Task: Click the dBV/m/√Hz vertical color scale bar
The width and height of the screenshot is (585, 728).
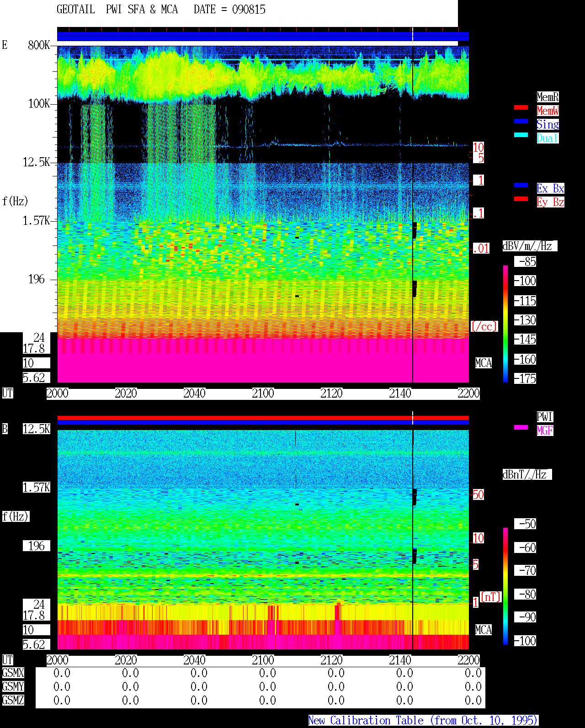Action: [x=505, y=324]
